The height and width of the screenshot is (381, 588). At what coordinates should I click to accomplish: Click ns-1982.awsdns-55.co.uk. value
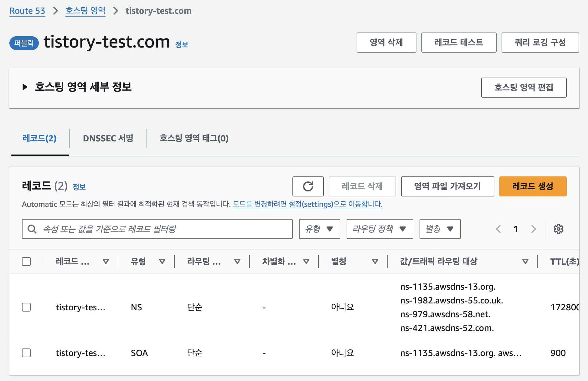coord(451,300)
